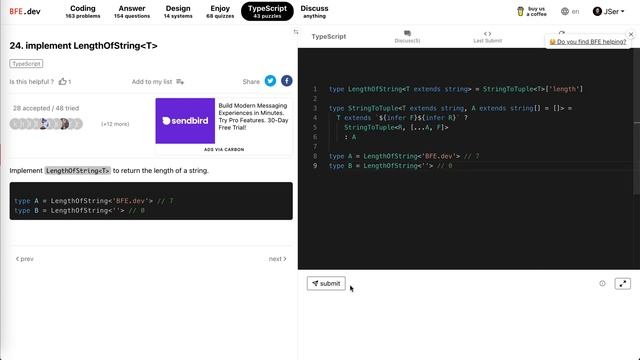Click the Sendbird ad text

253,116
